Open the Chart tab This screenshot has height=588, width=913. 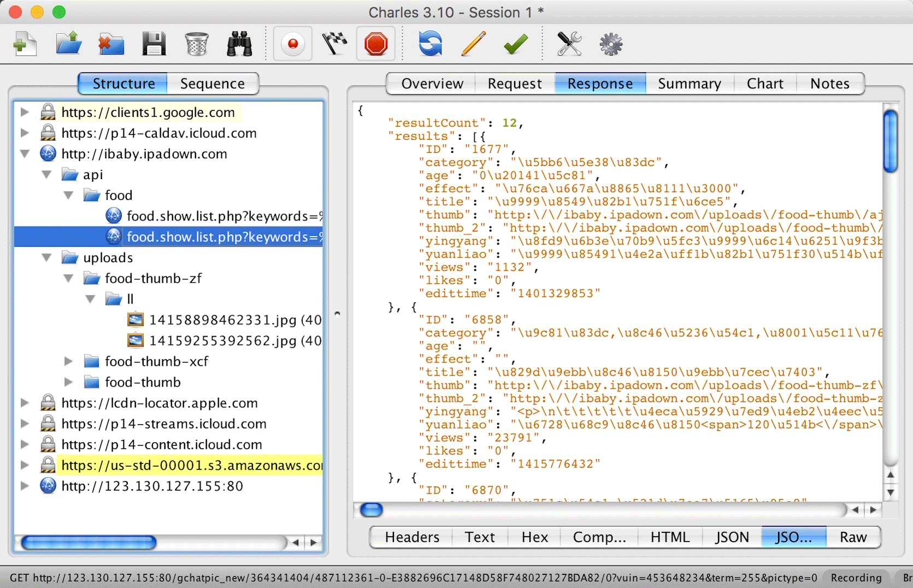765,84
